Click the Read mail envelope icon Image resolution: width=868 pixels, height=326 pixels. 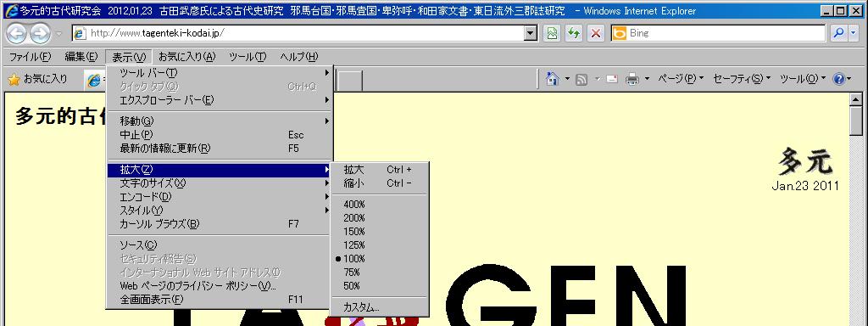tap(612, 80)
